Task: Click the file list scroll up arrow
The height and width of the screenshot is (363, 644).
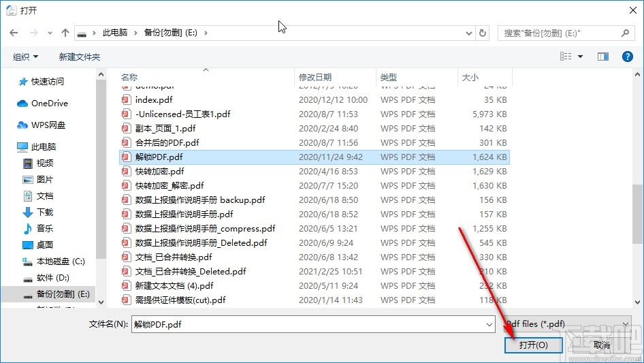Action: click(x=637, y=74)
